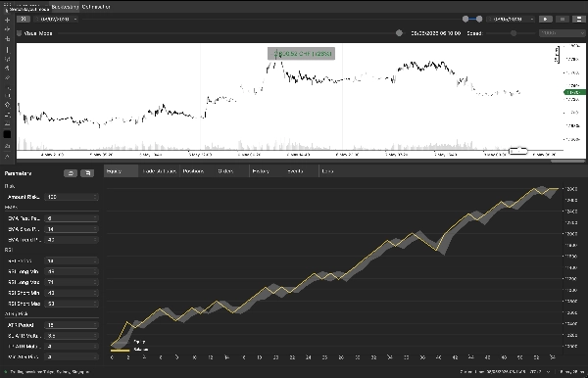Click the second icon button beside Parameters
This screenshot has width=588, height=378.
87,173
